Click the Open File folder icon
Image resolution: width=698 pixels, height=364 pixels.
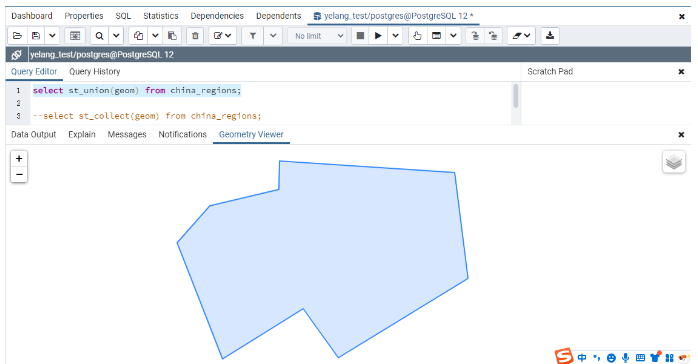[x=17, y=36]
